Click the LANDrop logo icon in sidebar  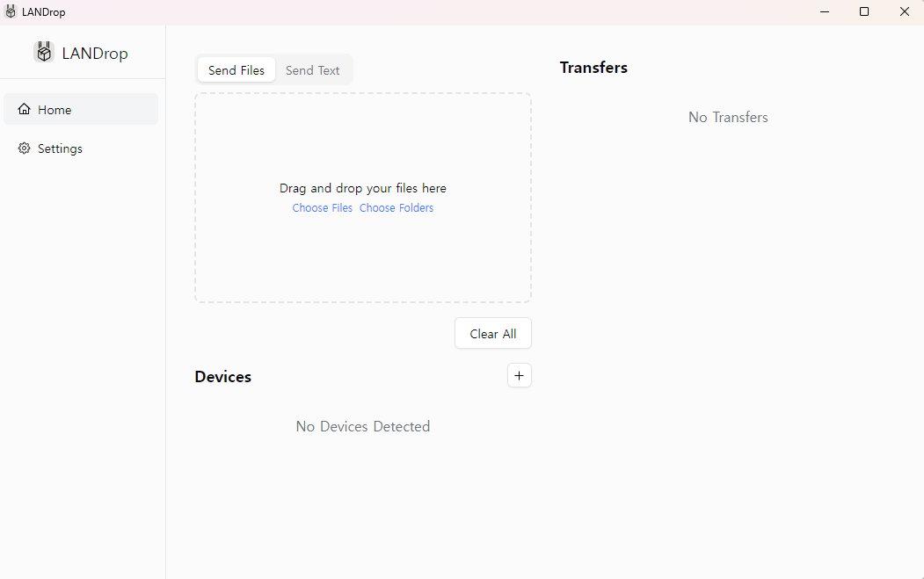[x=44, y=52]
